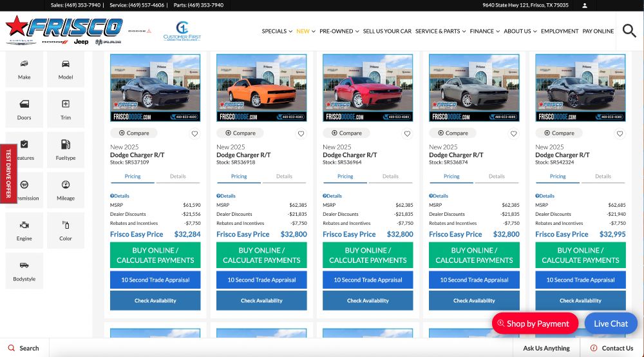Expand the Service & Parts menu

[440, 31]
